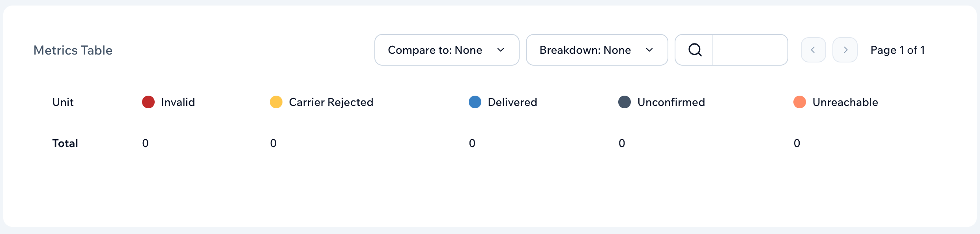980x234 pixels.
Task: Click the Unit column header
Action: pos(63,102)
